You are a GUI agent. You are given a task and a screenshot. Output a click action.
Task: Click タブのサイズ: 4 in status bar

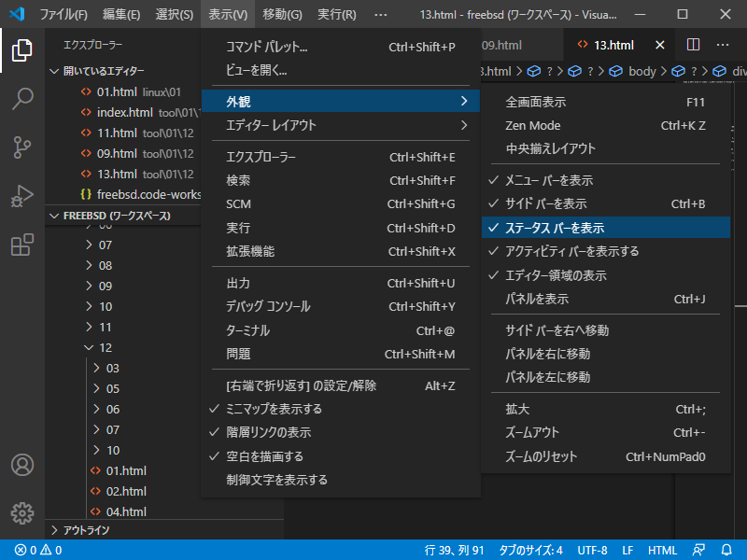[530, 550]
